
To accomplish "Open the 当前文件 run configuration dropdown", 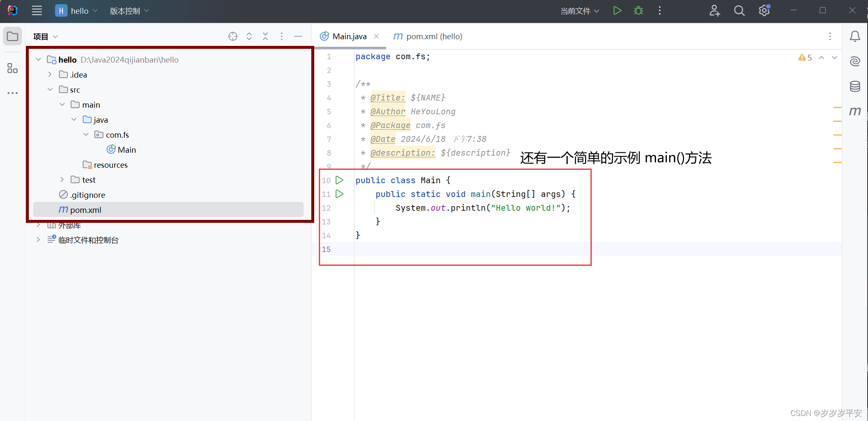I will [x=580, y=11].
